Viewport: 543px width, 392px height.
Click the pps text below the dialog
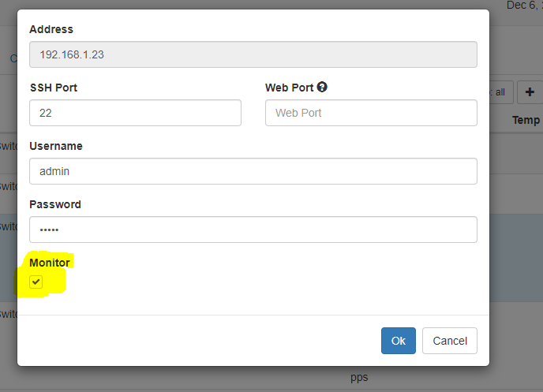pyautogui.click(x=359, y=378)
